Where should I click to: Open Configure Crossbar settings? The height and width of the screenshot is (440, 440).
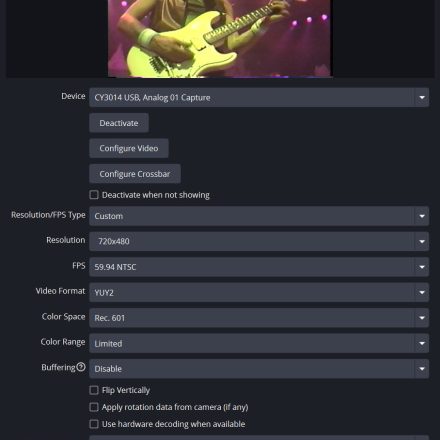(x=135, y=174)
